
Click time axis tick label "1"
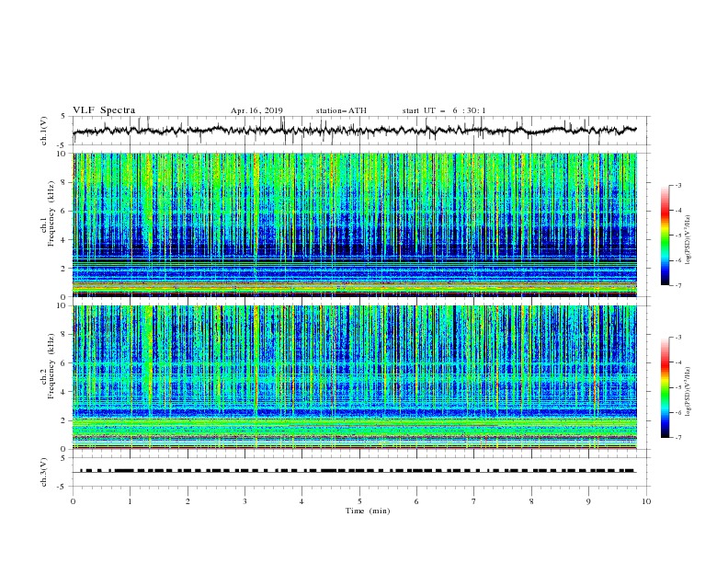tap(131, 501)
